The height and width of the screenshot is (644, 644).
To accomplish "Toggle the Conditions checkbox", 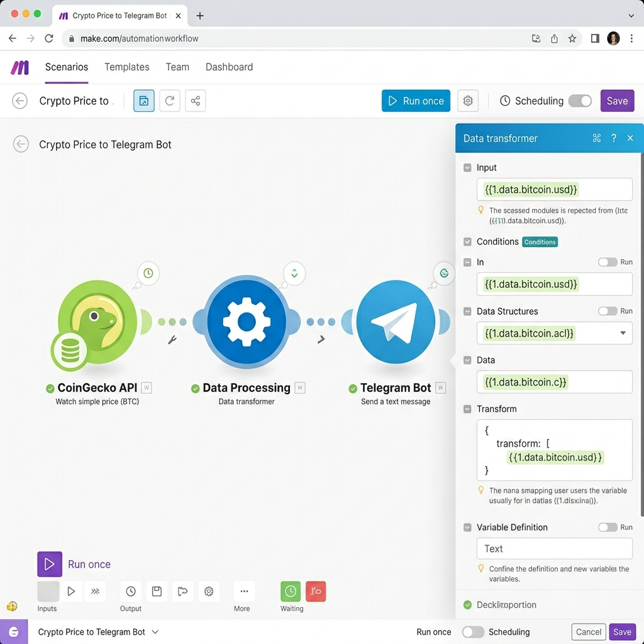I will coord(467,241).
